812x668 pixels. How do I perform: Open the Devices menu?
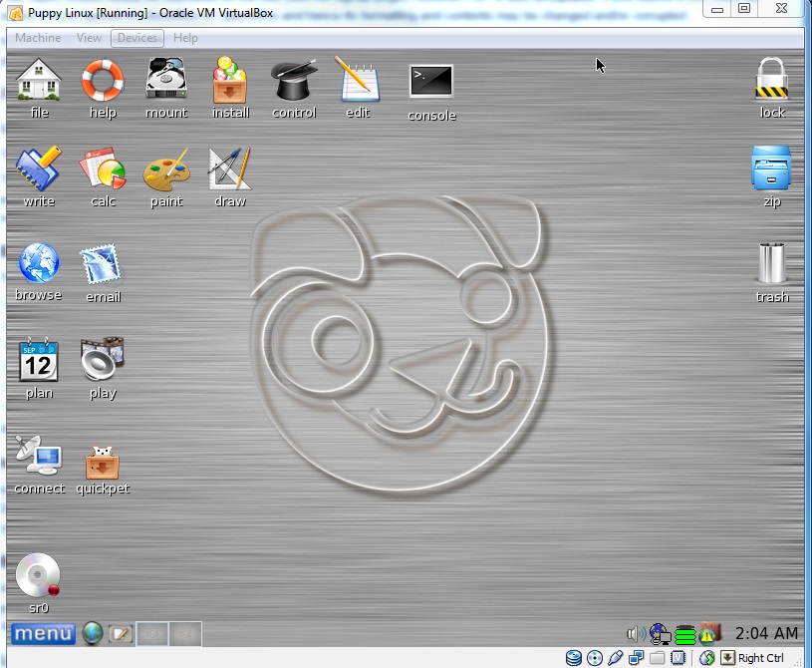137,38
